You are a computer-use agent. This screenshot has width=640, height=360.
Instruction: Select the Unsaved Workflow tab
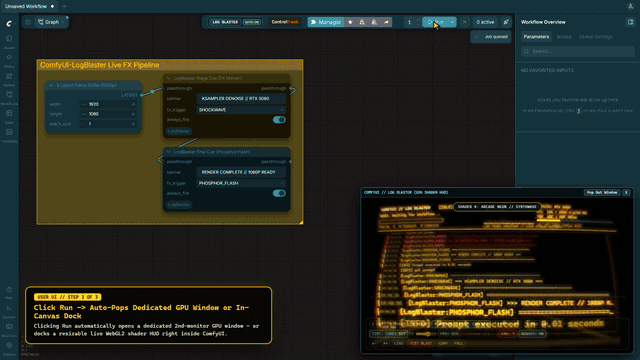click(29, 6)
